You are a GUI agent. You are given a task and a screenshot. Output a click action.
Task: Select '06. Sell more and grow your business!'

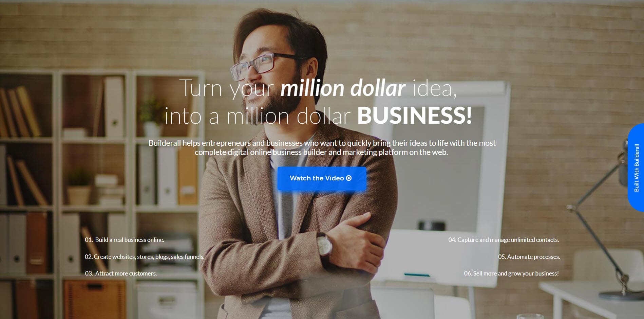pyautogui.click(x=511, y=273)
